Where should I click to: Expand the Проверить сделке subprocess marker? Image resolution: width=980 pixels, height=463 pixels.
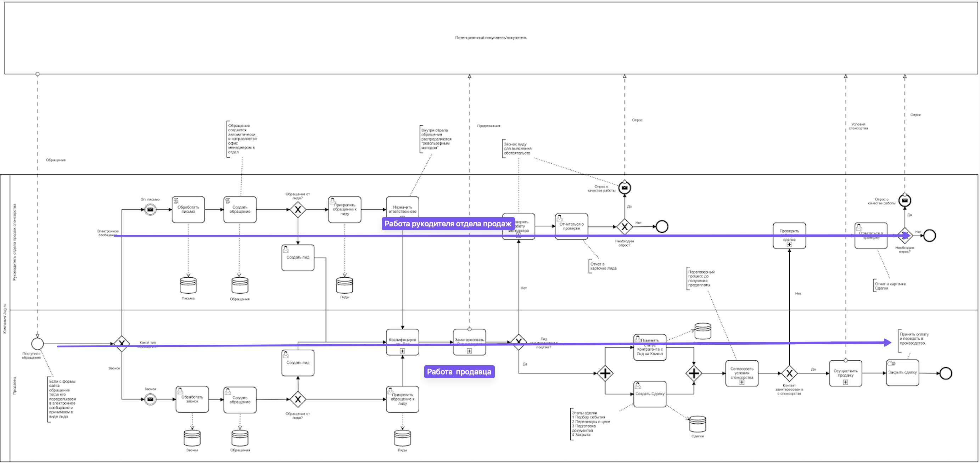tap(789, 244)
